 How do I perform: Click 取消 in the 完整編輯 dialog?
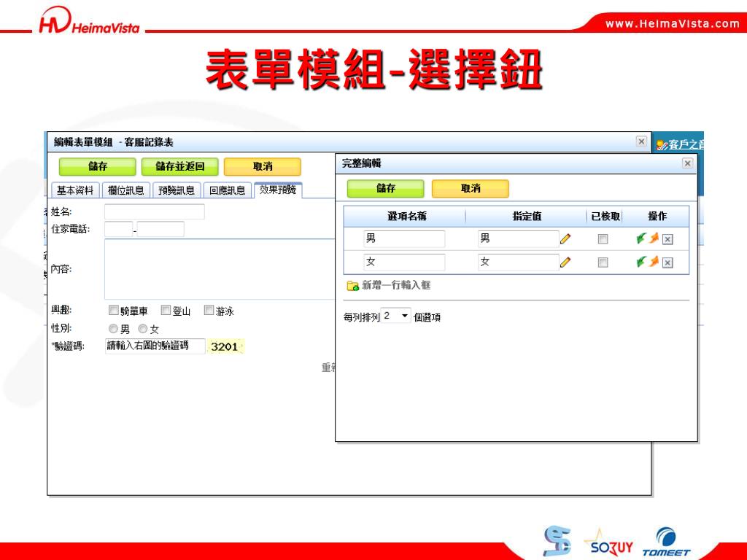[471, 189]
